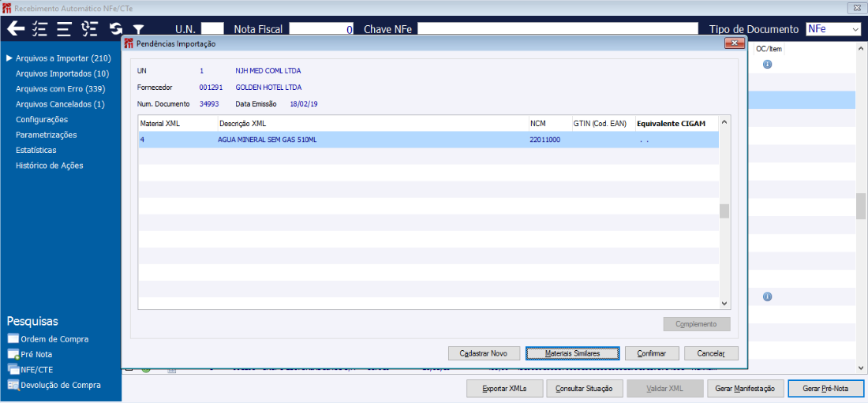Click the Ordem de Compra window icon
This screenshot has height=403, width=868.
[x=13, y=339]
